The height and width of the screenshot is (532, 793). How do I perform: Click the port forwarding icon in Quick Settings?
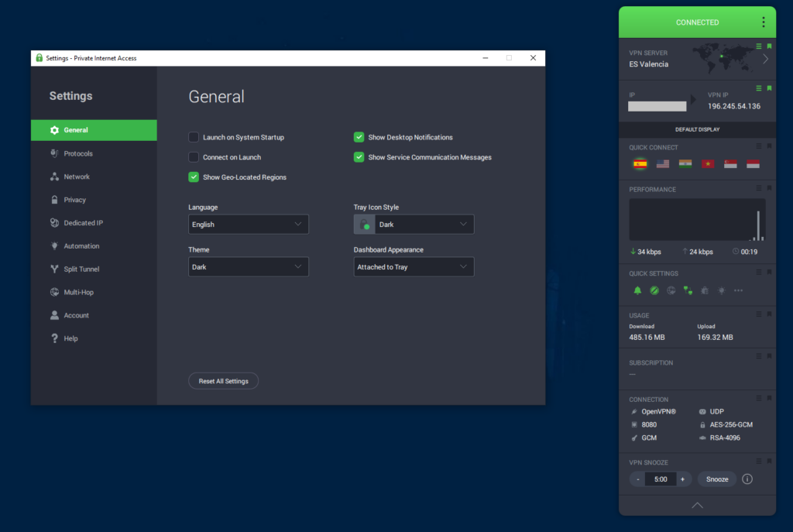click(x=688, y=290)
